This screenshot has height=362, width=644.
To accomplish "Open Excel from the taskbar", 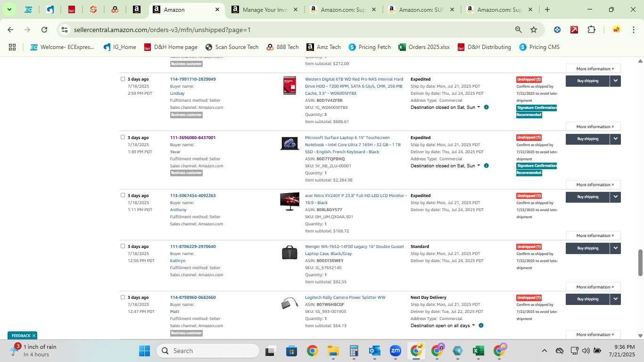I will (478, 351).
